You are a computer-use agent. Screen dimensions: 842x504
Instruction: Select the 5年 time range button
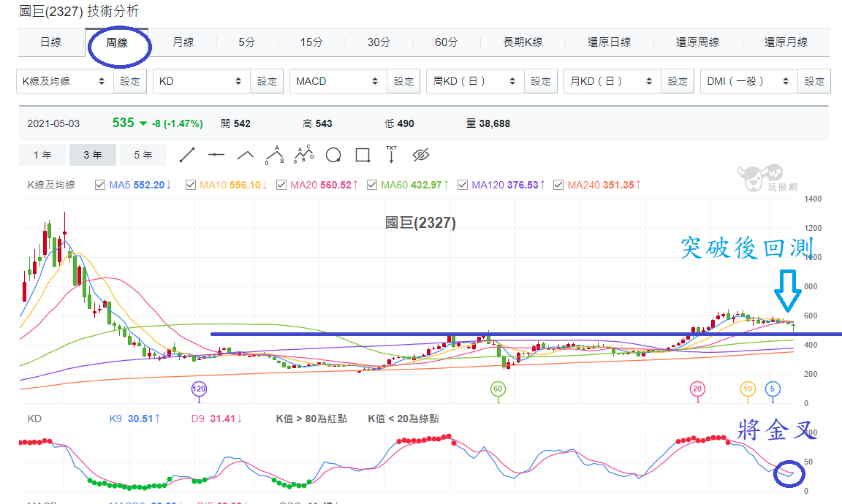coord(143,155)
